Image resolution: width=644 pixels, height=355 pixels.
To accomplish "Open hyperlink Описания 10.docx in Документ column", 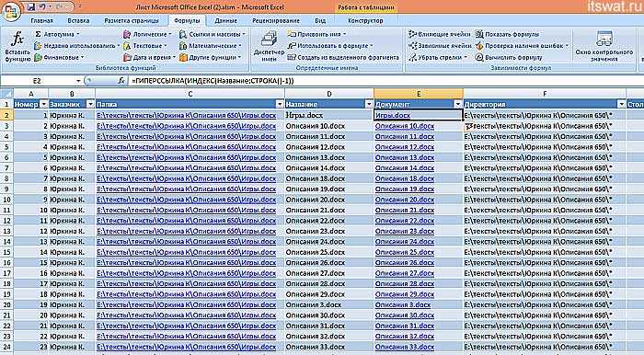I will pyautogui.click(x=405, y=126).
